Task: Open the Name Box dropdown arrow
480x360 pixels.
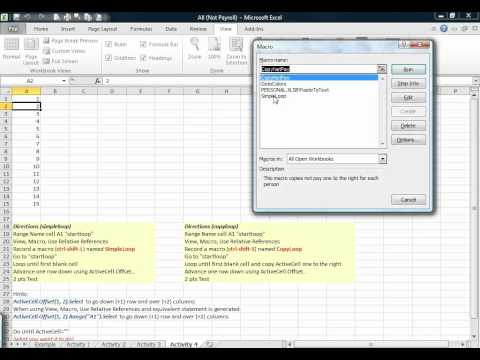Action: (64, 81)
